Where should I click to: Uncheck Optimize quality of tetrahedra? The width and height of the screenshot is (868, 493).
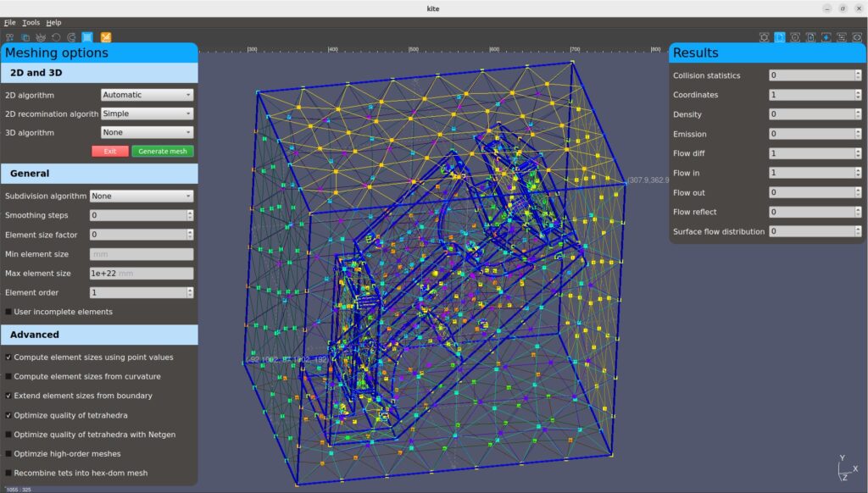click(x=8, y=415)
